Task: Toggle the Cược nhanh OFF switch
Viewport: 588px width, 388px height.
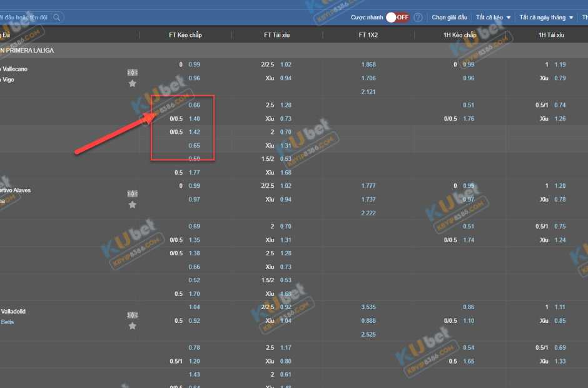Action: (x=398, y=18)
